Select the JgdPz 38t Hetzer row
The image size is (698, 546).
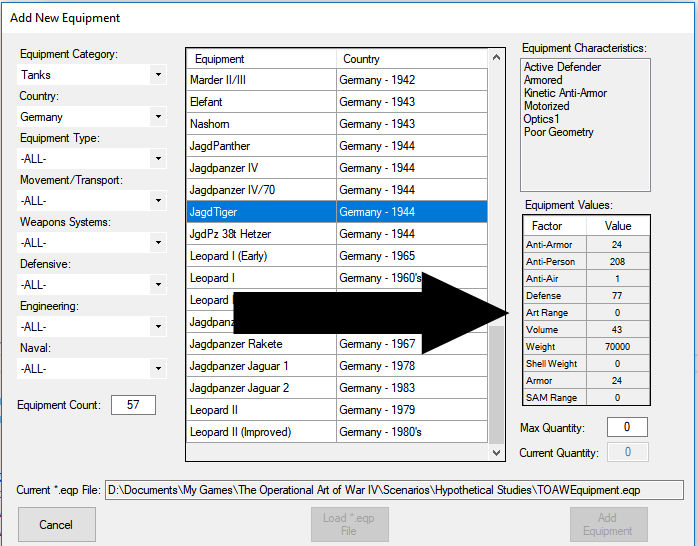[337, 234]
